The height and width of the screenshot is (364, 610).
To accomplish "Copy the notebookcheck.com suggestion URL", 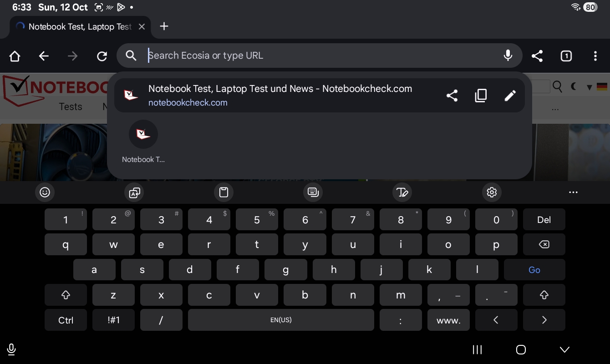I will click(x=481, y=96).
